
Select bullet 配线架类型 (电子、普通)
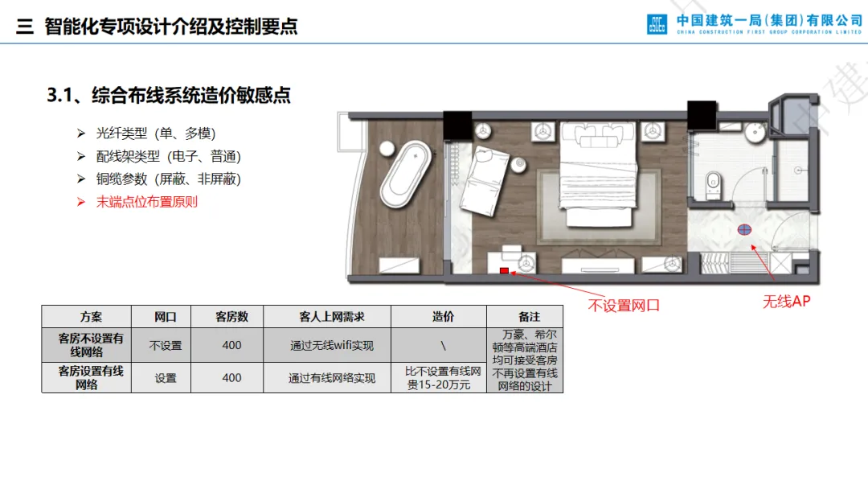click(x=168, y=157)
